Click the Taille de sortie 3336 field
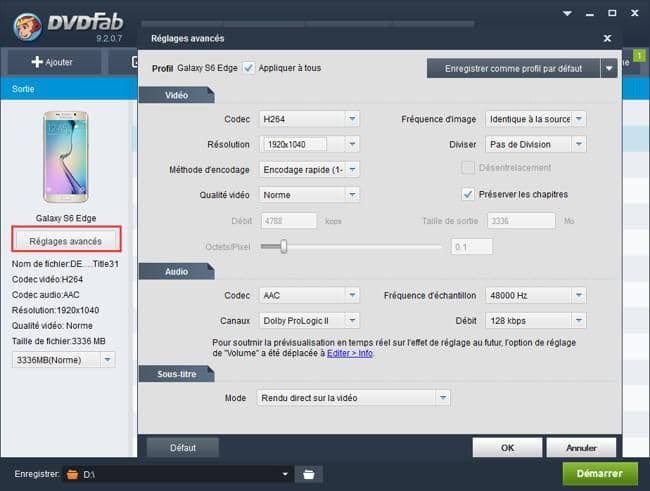This screenshot has height=491, width=650. coord(521,221)
